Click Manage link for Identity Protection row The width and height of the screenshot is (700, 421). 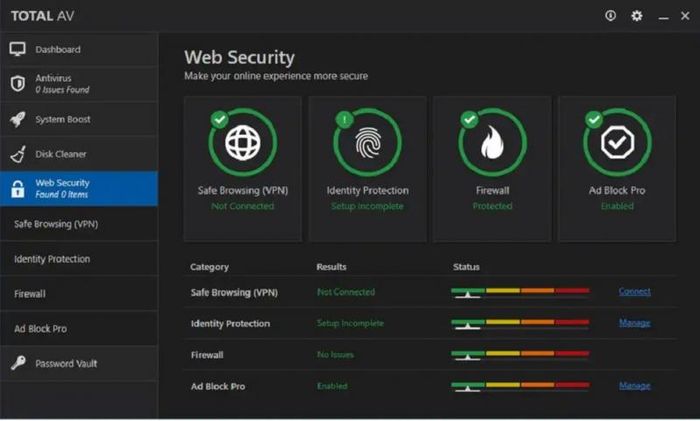(634, 323)
